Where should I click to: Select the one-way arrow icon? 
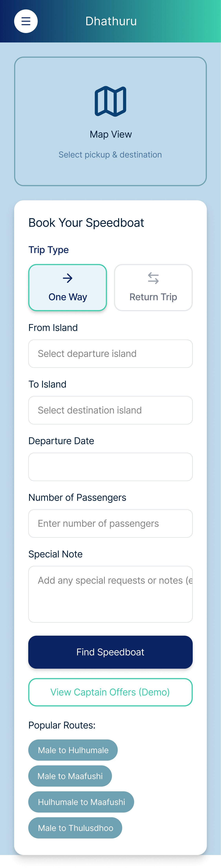coord(67,278)
